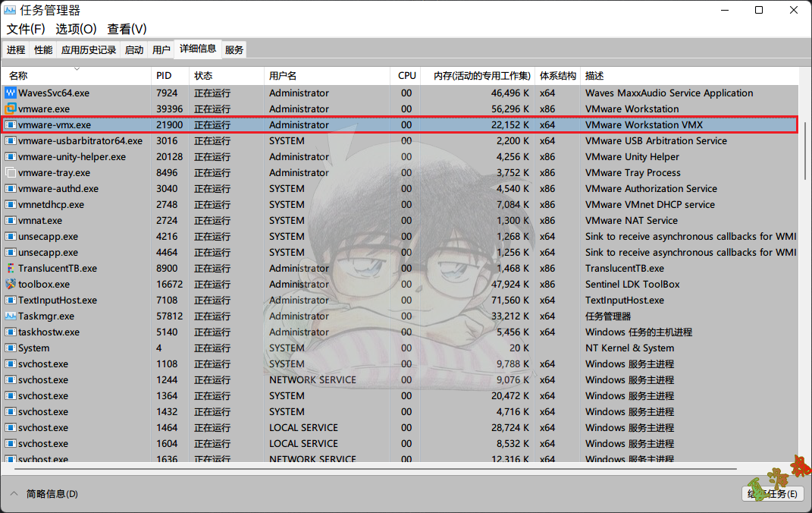The image size is (812, 513).
Task: Click the vmware-tray.exe process icon
Action: (x=11, y=172)
